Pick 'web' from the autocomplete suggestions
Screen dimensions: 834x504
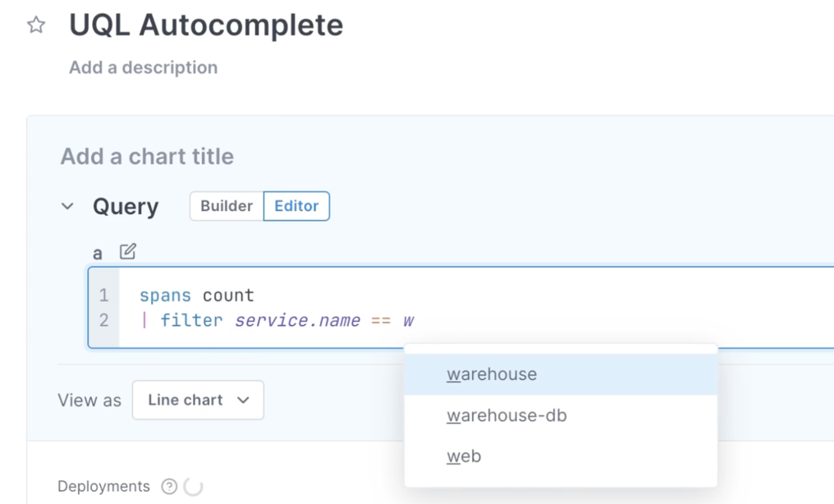463,456
